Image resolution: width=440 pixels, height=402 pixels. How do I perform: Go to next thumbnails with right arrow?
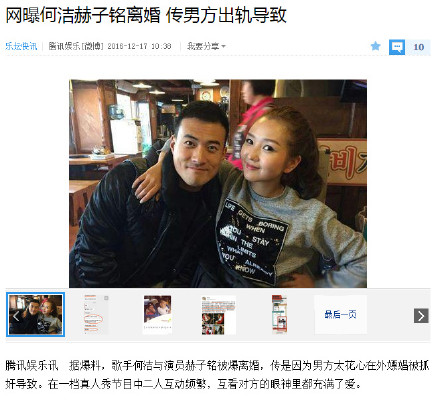click(421, 316)
